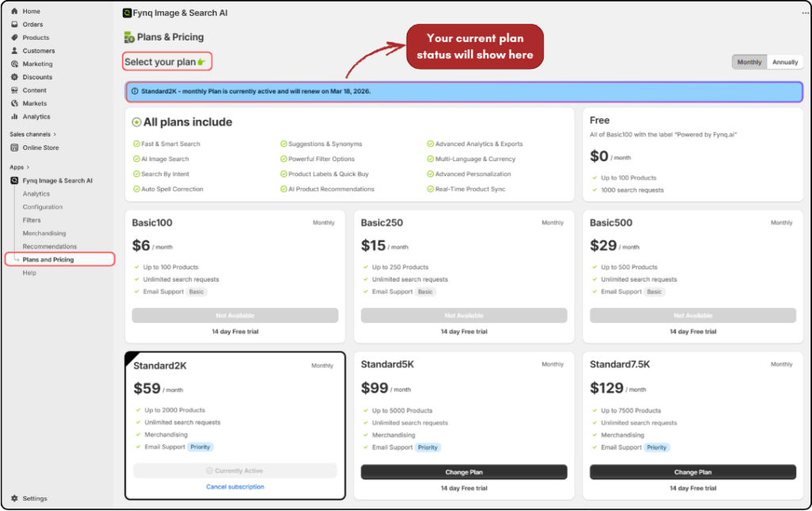The image size is (812, 511).
Task: Open the Customers person icon
Action: [14, 51]
